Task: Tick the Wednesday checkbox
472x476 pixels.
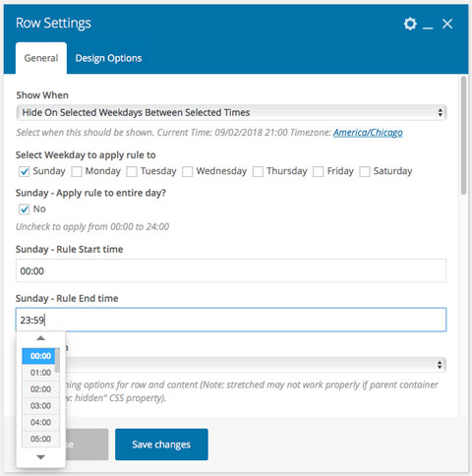Action: 187,171
